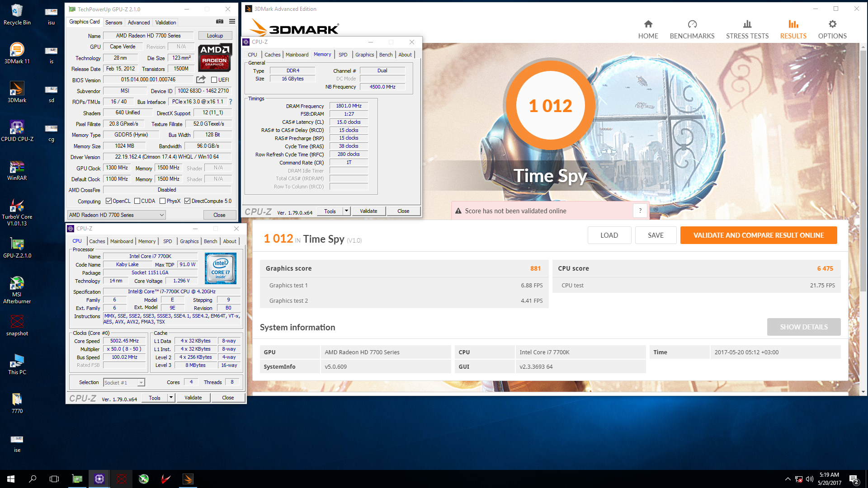
Task: Toggle DirectCompute 5.0 checkbox
Action: pos(187,201)
